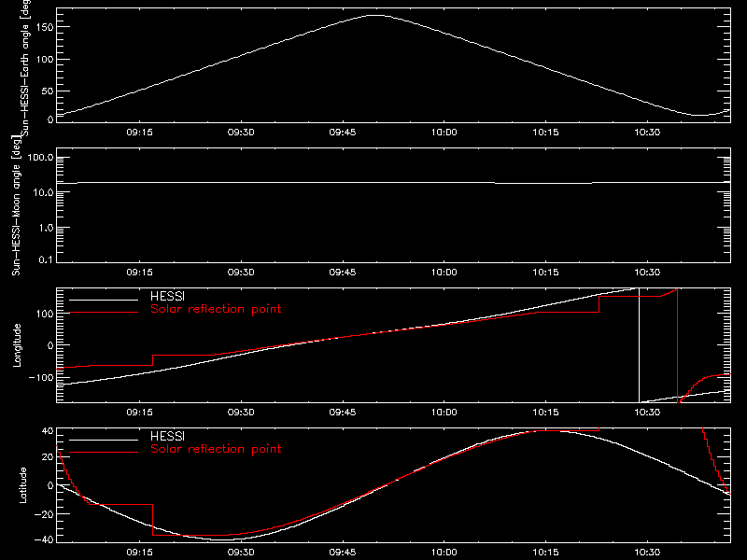The height and width of the screenshot is (560, 747).
Task: Select "HESSI" legend label in Longitude plot
Action: (167, 296)
